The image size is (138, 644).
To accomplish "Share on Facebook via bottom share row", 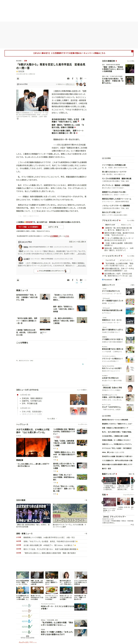I will (x=73, y=280).
